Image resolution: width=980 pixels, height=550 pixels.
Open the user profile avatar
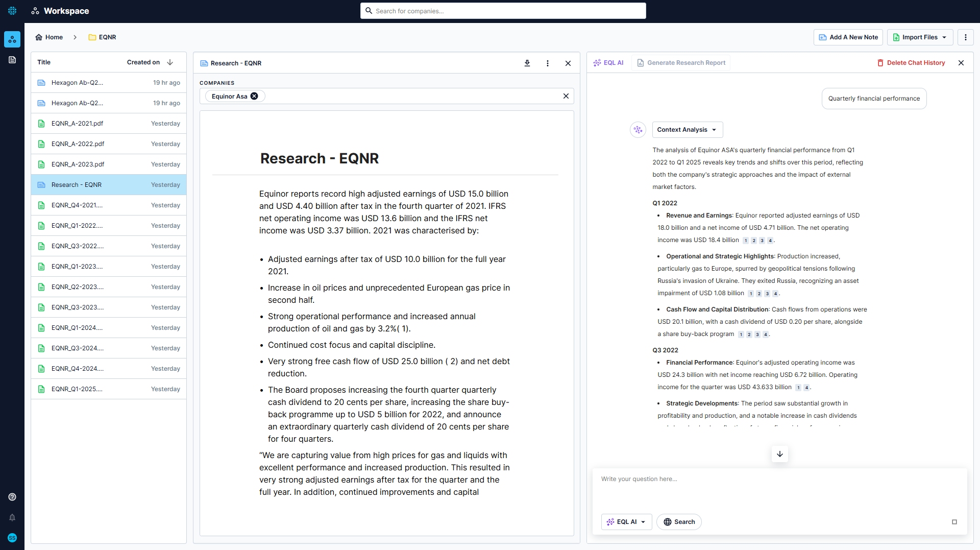pos(12,538)
